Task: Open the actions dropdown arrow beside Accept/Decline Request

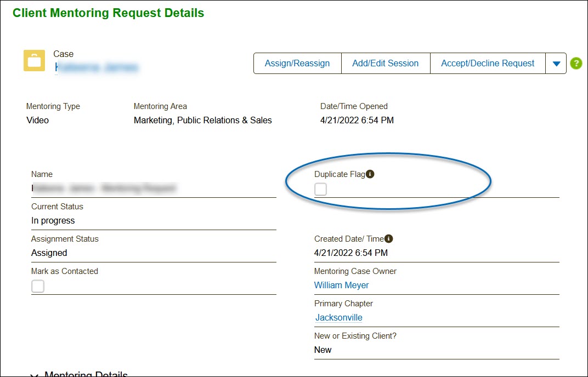Action: pyautogui.click(x=556, y=64)
